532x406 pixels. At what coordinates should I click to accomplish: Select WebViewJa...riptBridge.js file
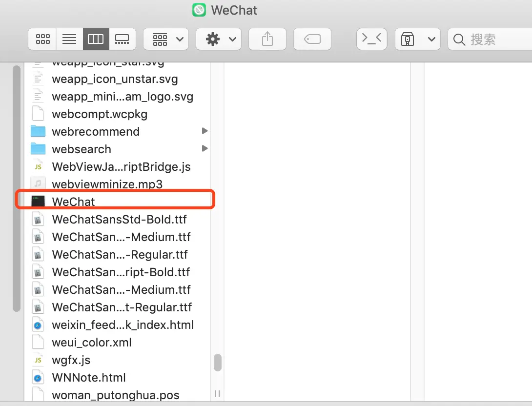click(121, 167)
